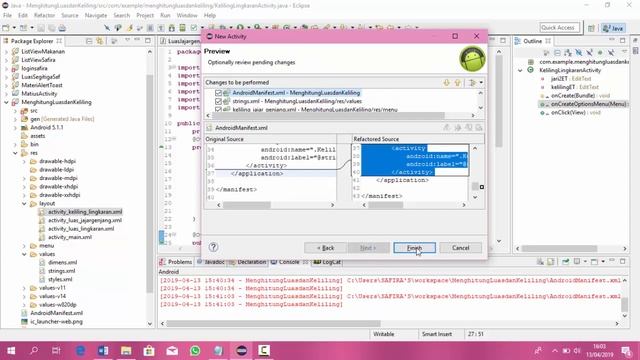Image resolution: width=640 pixels, height=360 pixels.
Task: Click the Open Perspective icon
Action: point(591,28)
